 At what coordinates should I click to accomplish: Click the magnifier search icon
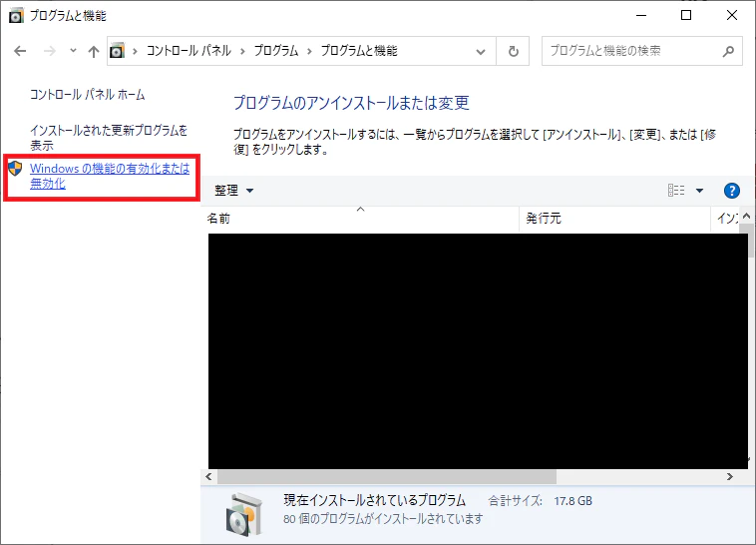(x=728, y=51)
